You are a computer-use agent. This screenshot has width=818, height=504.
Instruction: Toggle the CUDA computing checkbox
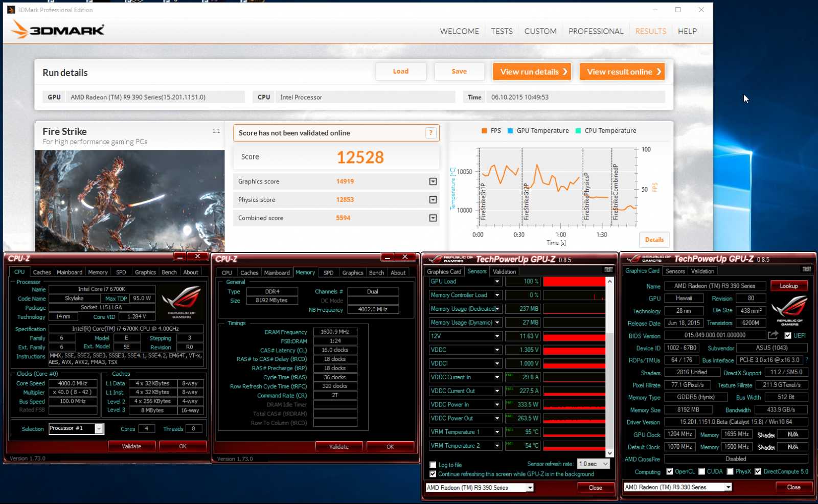(x=702, y=472)
